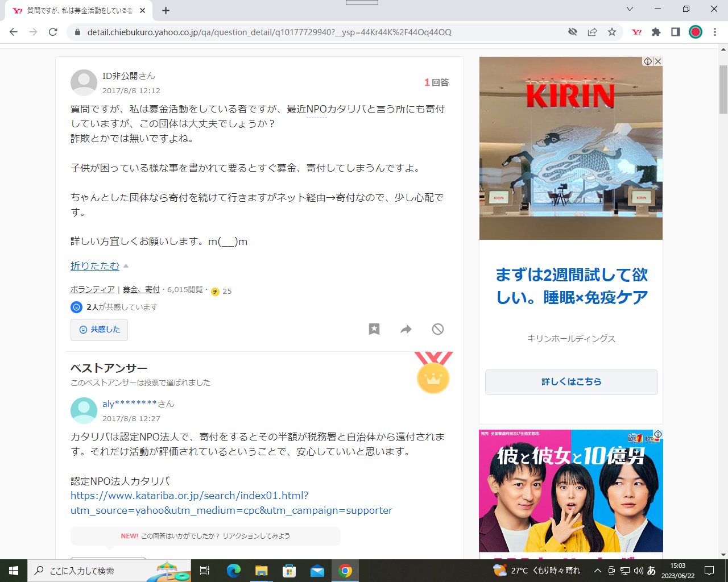Open Chrome's three-dot menu
Viewport: 728px width, 582px height.
(x=715, y=32)
